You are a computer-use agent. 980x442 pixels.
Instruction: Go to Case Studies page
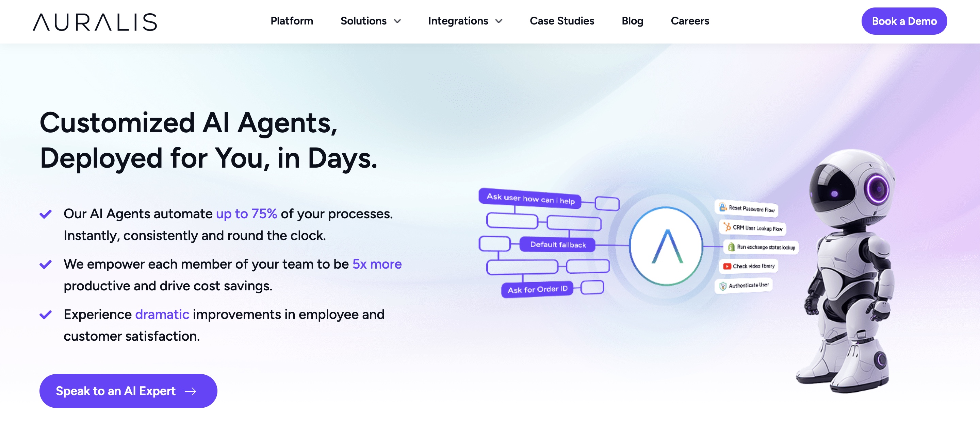click(561, 21)
